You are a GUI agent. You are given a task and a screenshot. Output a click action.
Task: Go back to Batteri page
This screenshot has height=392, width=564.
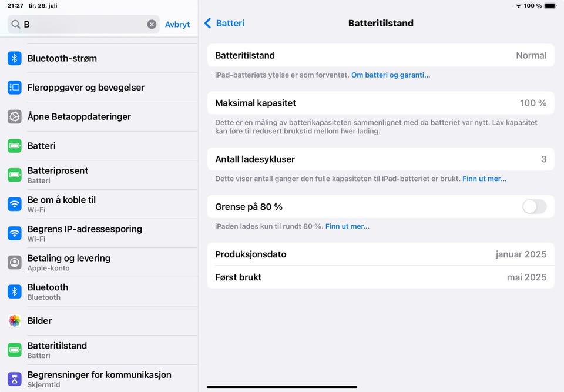[224, 24]
